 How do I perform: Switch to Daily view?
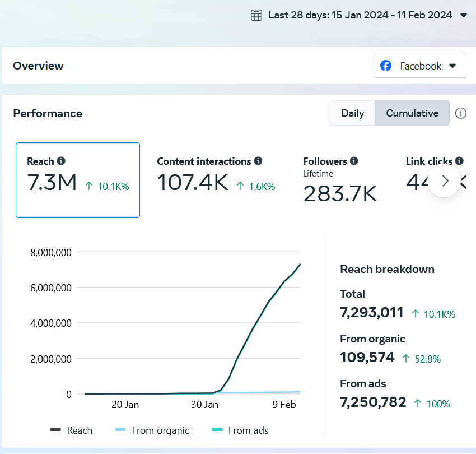coord(352,113)
